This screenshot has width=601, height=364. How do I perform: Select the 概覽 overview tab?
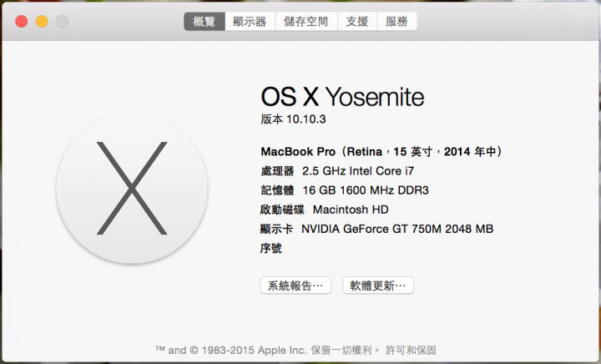[x=205, y=22]
